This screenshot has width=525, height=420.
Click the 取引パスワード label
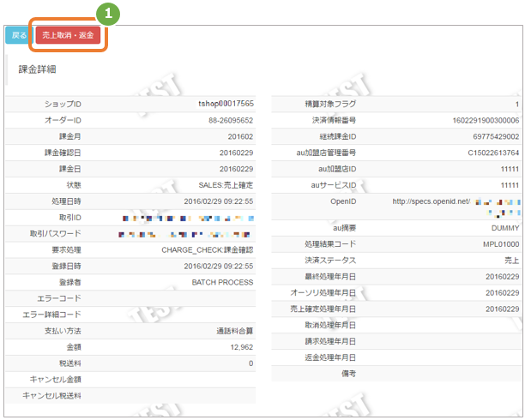point(55,234)
